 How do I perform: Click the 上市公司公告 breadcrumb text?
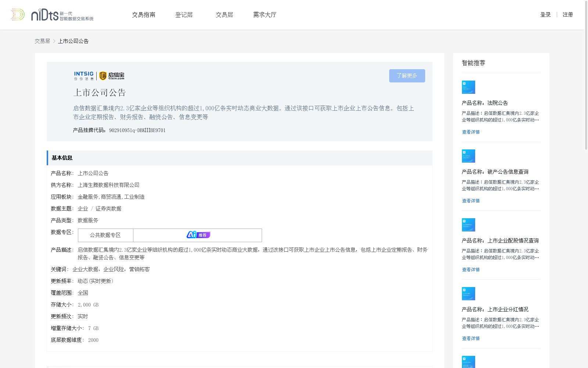(x=73, y=41)
